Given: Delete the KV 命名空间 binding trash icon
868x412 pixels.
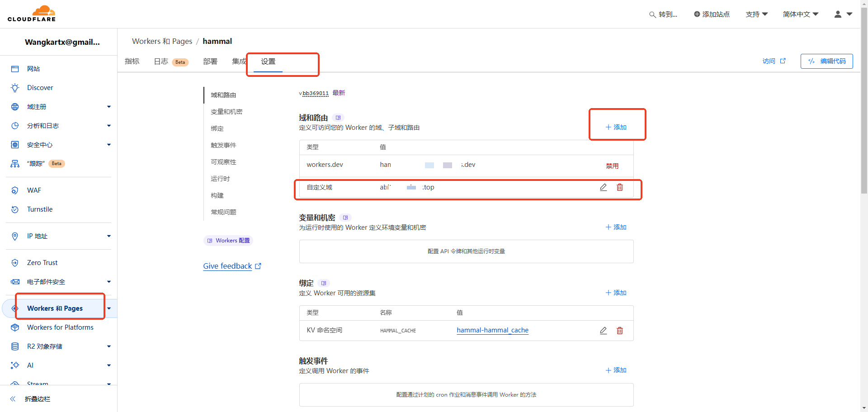Looking at the screenshot, I should point(620,331).
